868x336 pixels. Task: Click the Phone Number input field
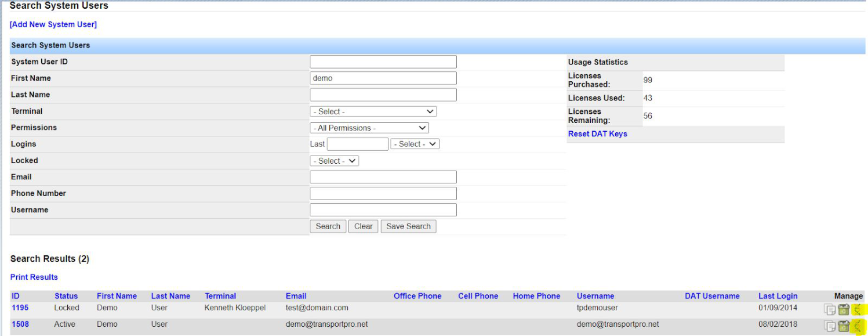coord(383,193)
